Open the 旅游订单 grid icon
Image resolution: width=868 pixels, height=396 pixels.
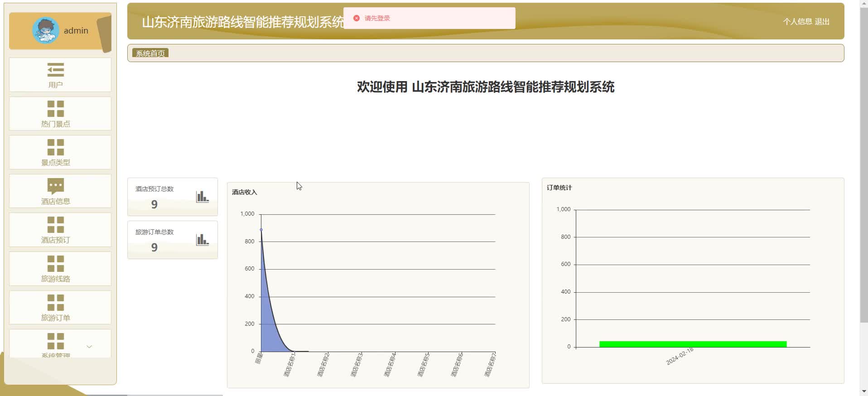click(x=56, y=302)
